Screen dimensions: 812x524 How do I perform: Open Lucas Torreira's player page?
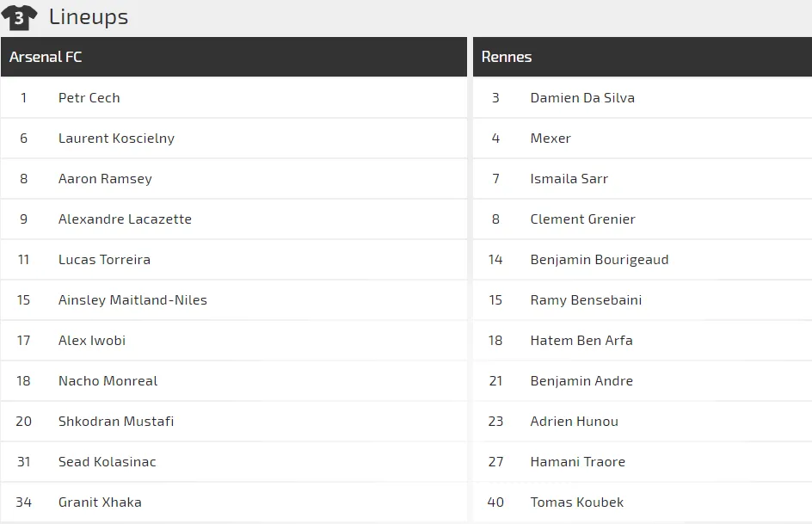point(104,260)
